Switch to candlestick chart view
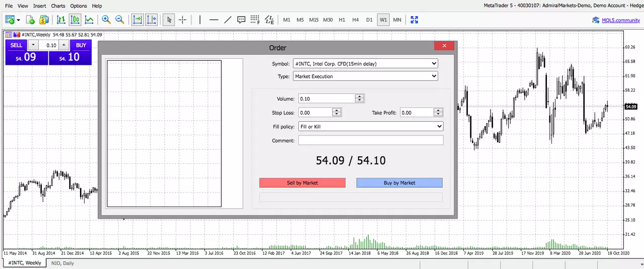The image size is (644, 269). (x=75, y=20)
